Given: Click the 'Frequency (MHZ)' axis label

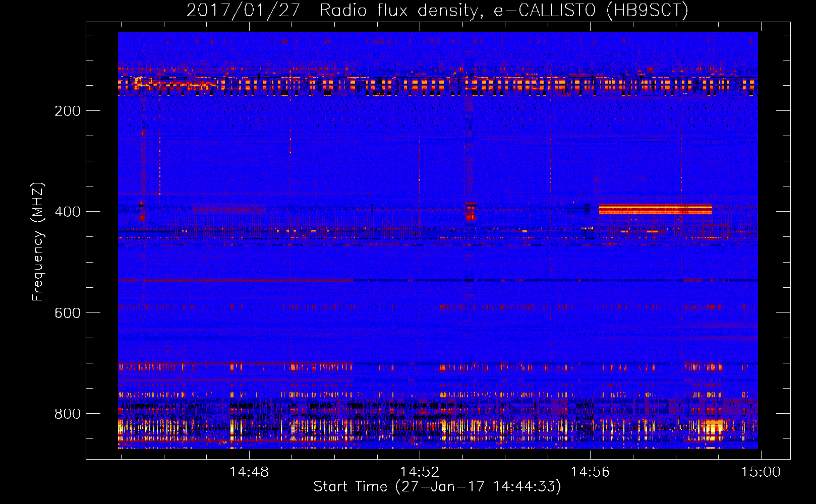Looking at the screenshot, I should click(37, 241).
